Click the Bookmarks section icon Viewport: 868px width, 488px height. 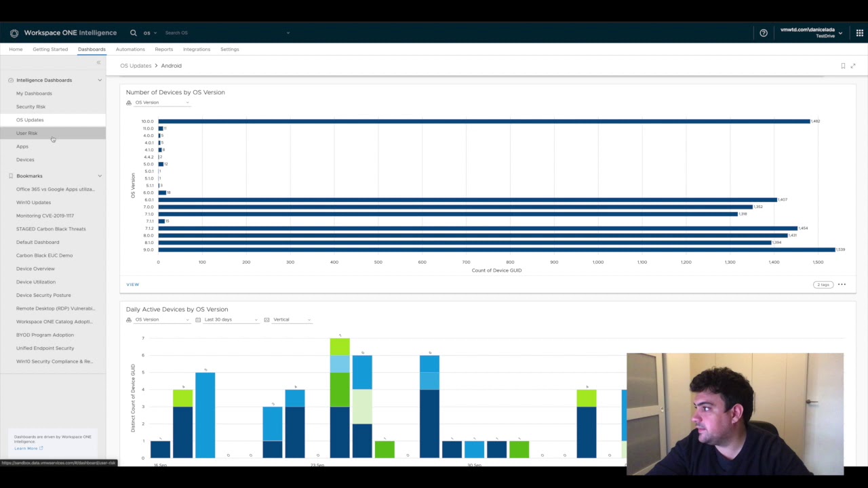coord(11,176)
